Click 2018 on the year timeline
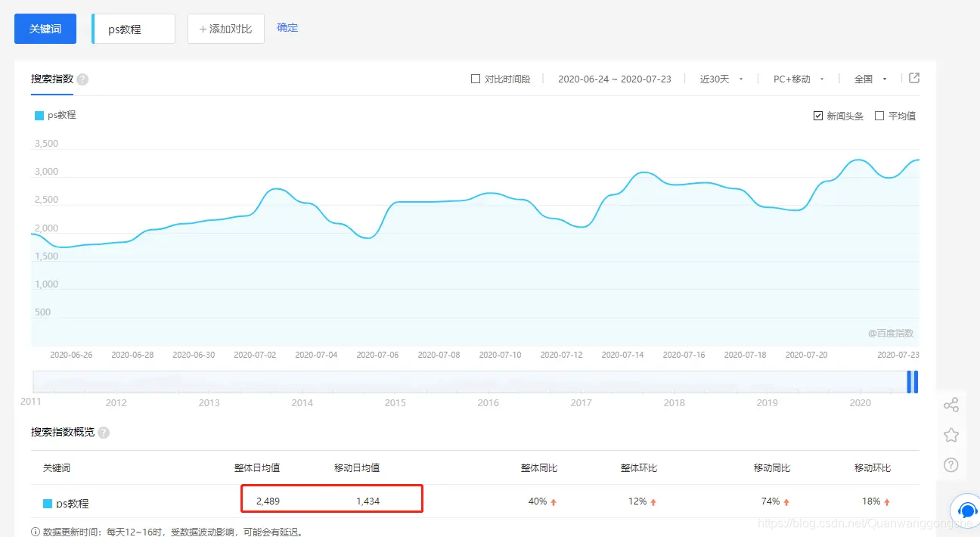This screenshot has width=980, height=537. (x=675, y=402)
